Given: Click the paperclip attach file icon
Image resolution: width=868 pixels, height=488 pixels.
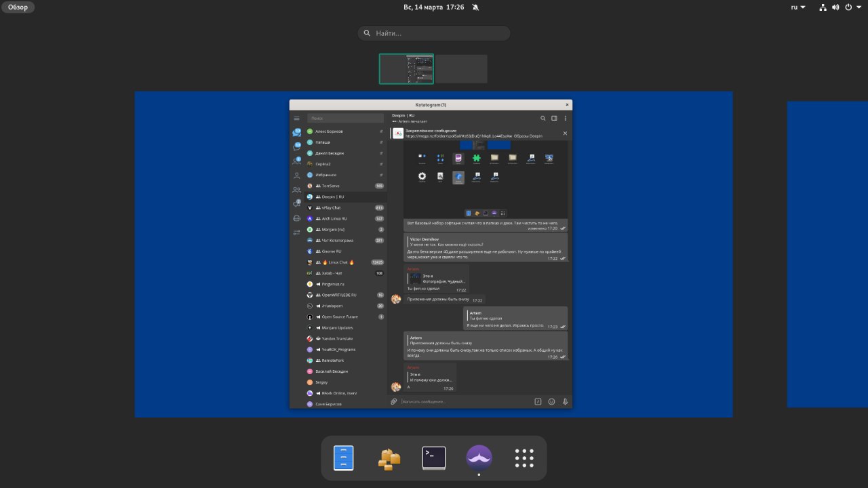Looking at the screenshot, I should tap(393, 401).
